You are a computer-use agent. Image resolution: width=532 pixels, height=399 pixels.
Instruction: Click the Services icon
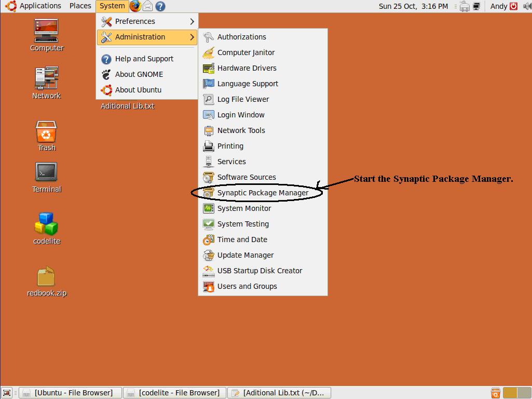[x=208, y=162]
